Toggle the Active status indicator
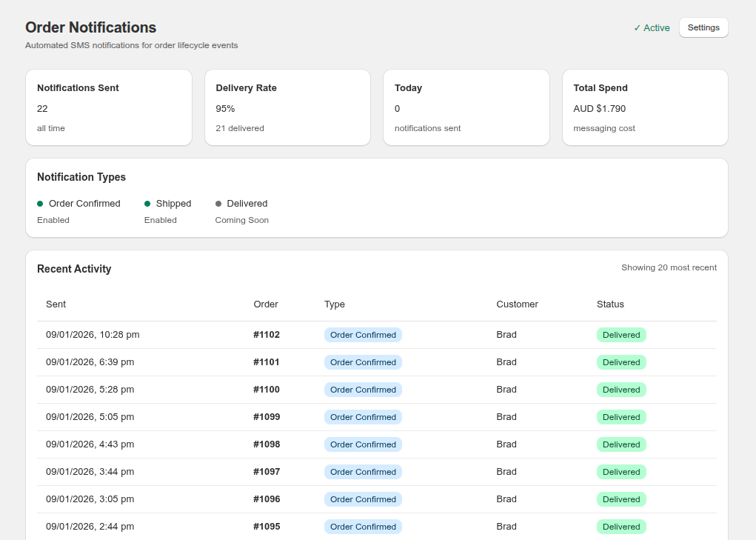The width and height of the screenshot is (756, 540). pyautogui.click(x=651, y=27)
